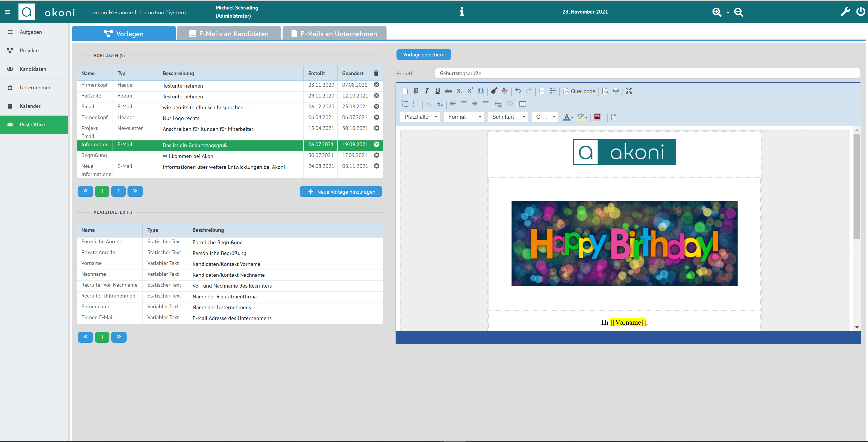Image resolution: width=868 pixels, height=442 pixels.
Task: Click Vorlage speichern button
Action: [x=424, y=55]
